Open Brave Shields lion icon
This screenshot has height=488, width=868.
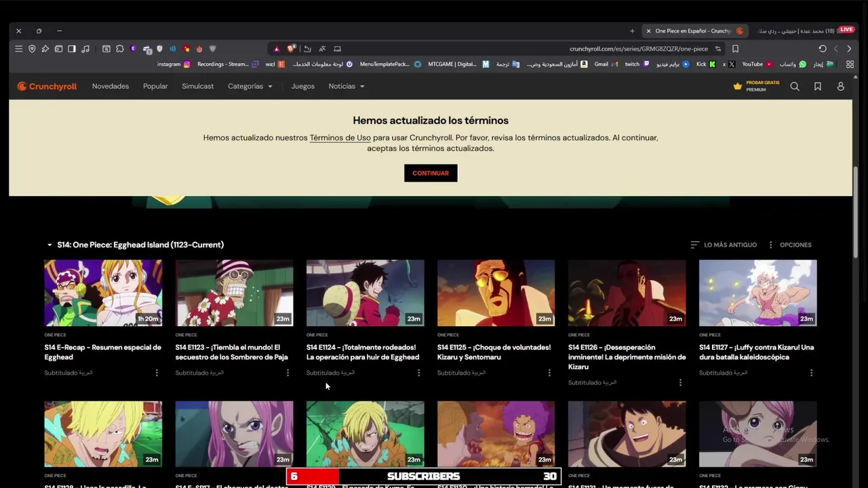pos(291,49)
